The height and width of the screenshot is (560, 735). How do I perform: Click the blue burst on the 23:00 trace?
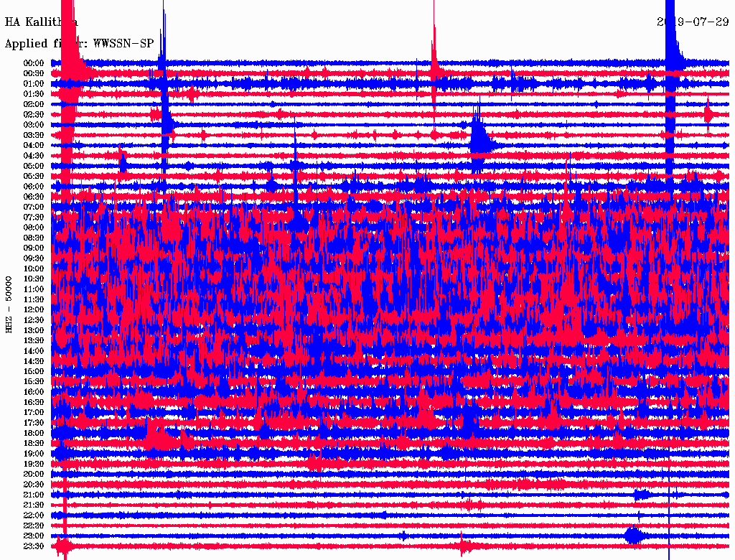(633, 535)
